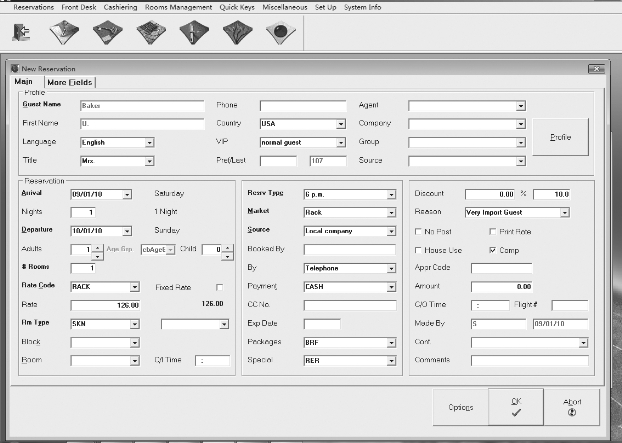Screen dimensions: 622x443
Task: Click the toolbar diamond icon with dark sphere
Action: (x=278, y=32)
